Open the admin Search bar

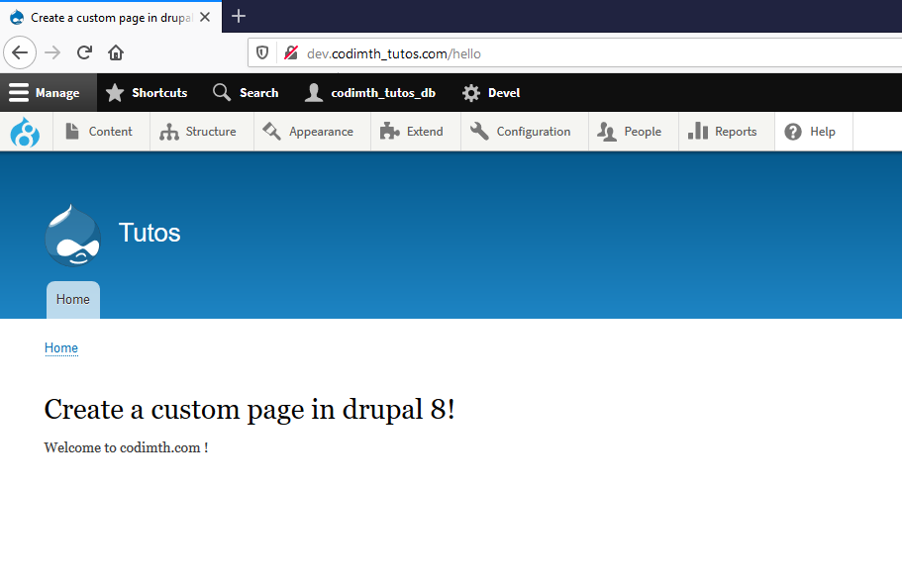(245, 92)
